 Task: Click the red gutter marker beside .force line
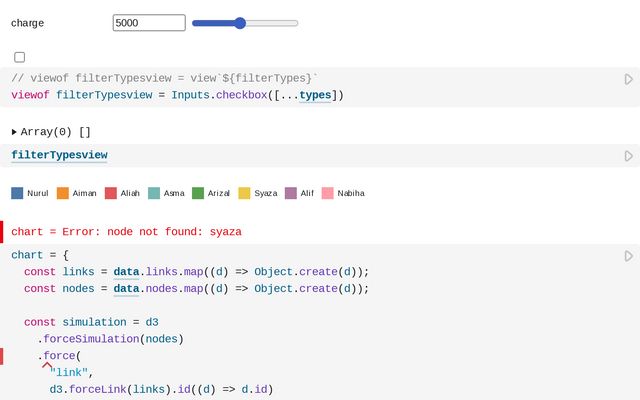click(2, 356)
